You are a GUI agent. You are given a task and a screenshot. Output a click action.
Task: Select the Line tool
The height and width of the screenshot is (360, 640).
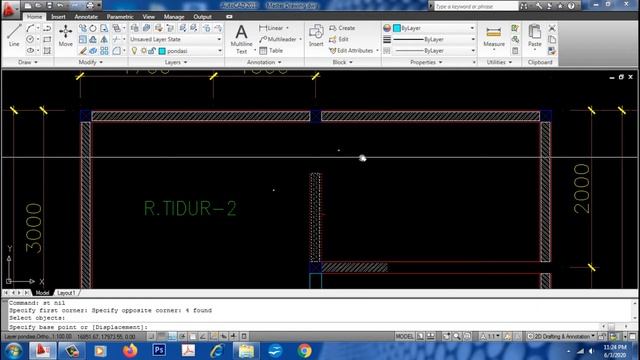(x=14, y=35)
